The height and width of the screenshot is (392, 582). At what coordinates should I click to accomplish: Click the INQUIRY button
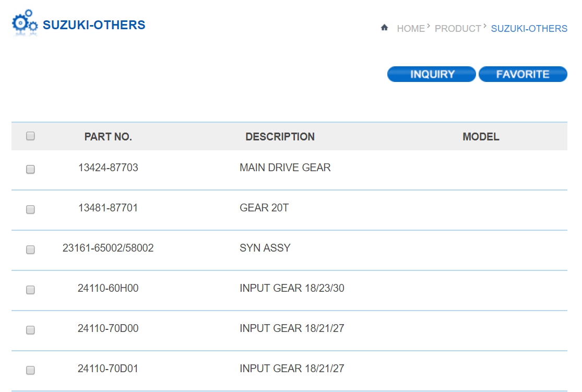[x=432, y=74]
